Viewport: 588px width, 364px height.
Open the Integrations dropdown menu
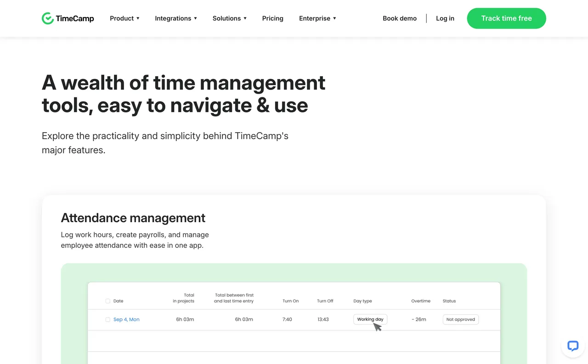(x=176, y=18)
